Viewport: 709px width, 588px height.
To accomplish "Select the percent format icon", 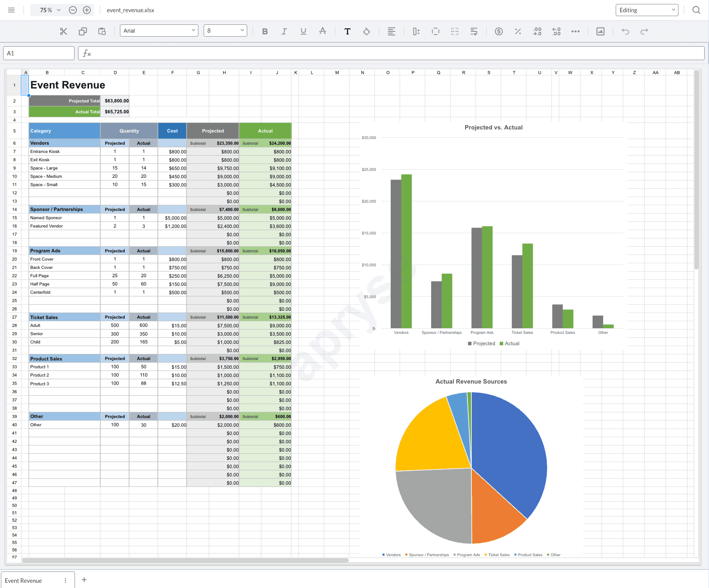I will pyautogui.click(x=518, y=31).
